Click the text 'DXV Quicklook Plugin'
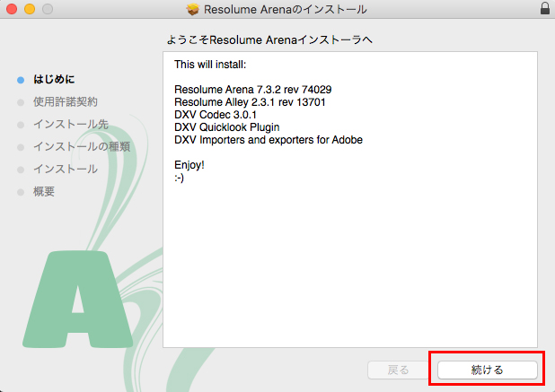This screenshot has height=392, width=555. (x=227, y=127)
